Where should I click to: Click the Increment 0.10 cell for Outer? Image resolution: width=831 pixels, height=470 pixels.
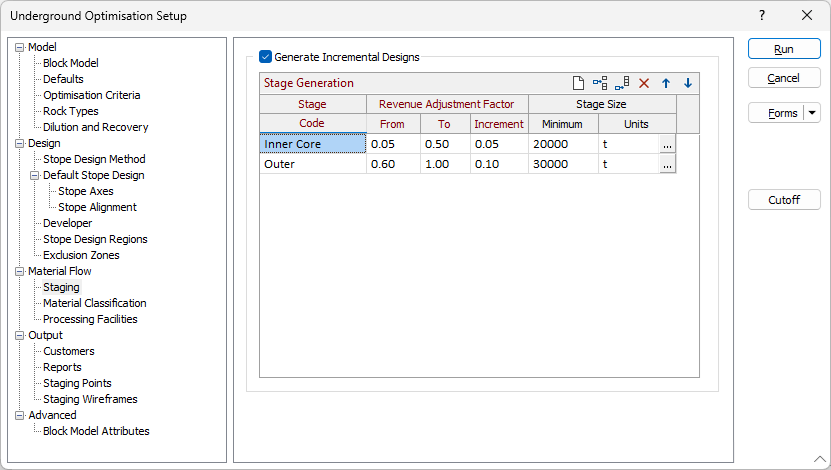coord(499,164)
